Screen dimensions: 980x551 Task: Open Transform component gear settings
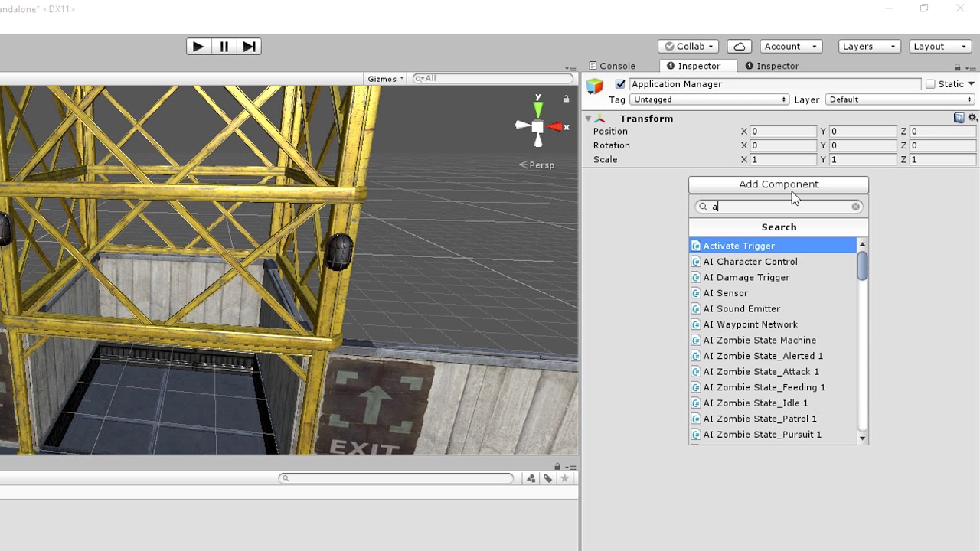point(972,118)
